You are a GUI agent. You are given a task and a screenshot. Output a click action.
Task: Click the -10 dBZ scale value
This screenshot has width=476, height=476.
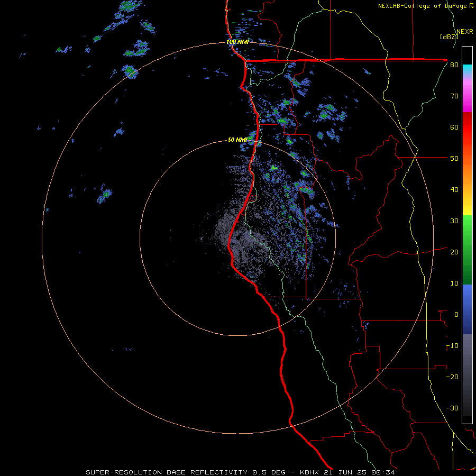pos(452,346)
